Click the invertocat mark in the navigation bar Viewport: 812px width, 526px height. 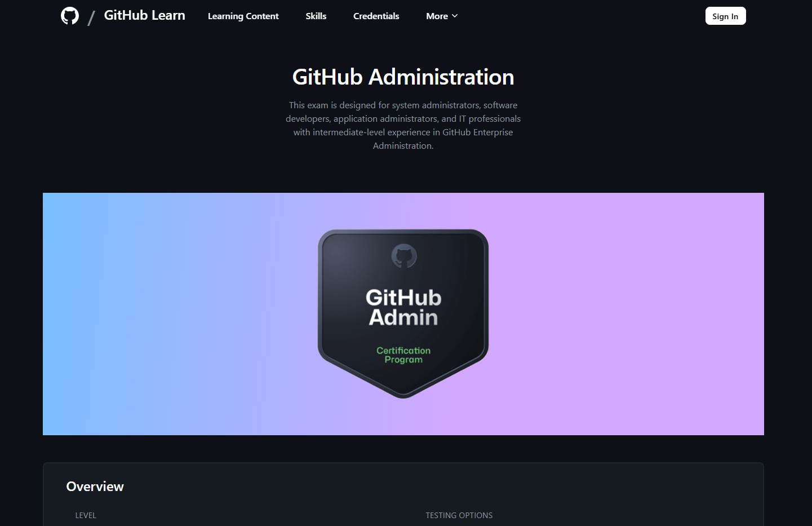(x=70, y=16)
